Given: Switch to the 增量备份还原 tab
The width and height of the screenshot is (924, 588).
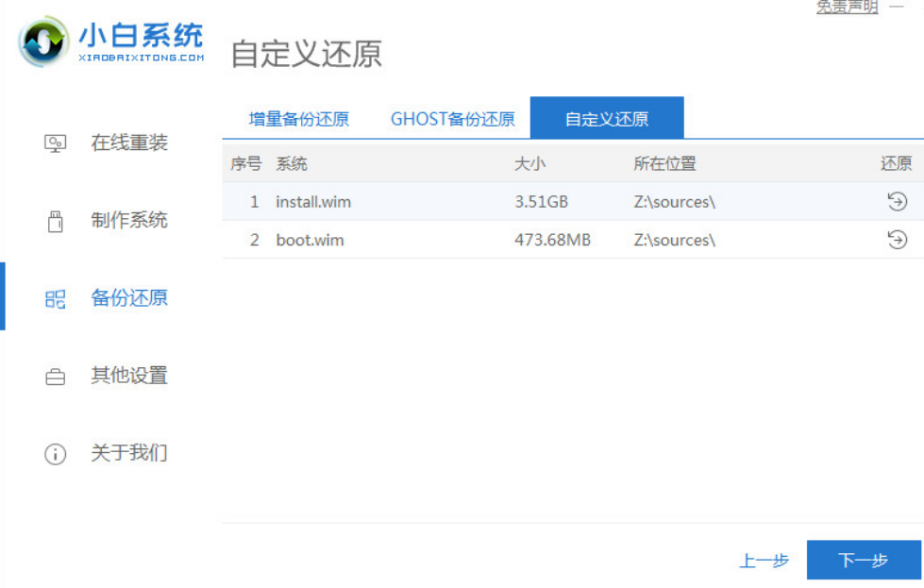Looking at the screenshot, I should [298, 119].
